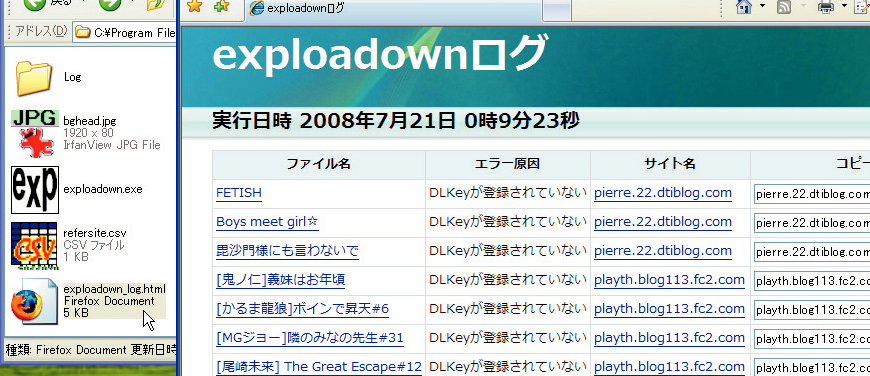
Task: Click the file name label refersite.csv
Action: tap(95, 233)
